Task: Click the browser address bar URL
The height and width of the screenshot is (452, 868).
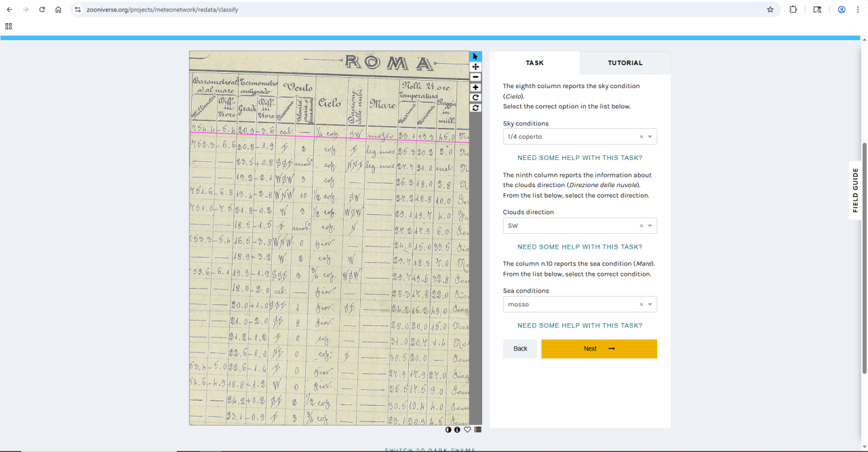Action: 162,9
